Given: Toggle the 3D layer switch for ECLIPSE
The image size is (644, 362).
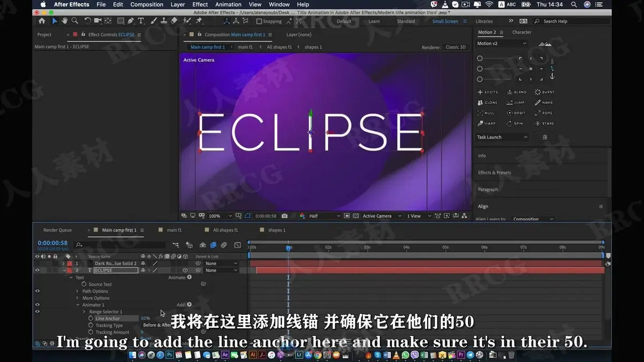Looking at the screenshot, I should [x=185, y=270].
